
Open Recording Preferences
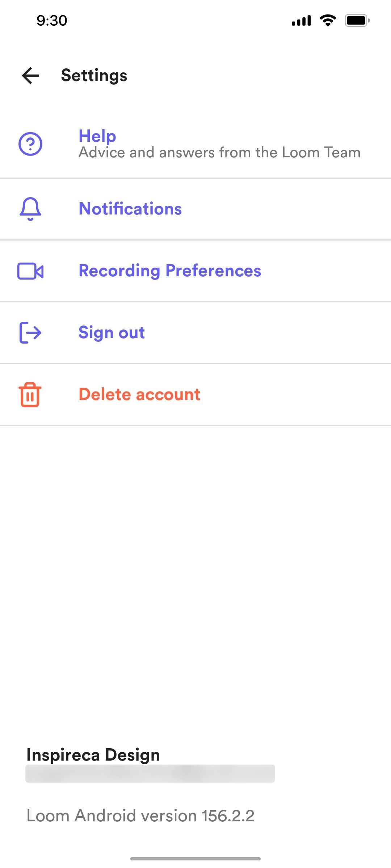coord(169,271)
